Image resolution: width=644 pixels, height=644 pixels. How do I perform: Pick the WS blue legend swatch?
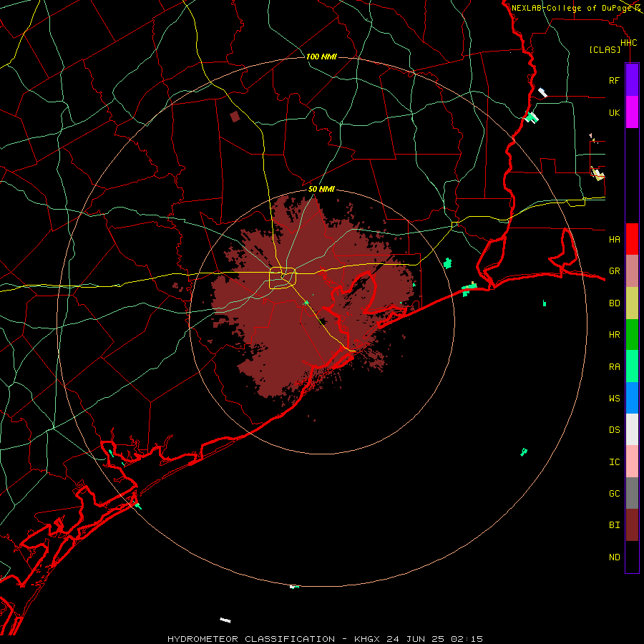[632, 398]
